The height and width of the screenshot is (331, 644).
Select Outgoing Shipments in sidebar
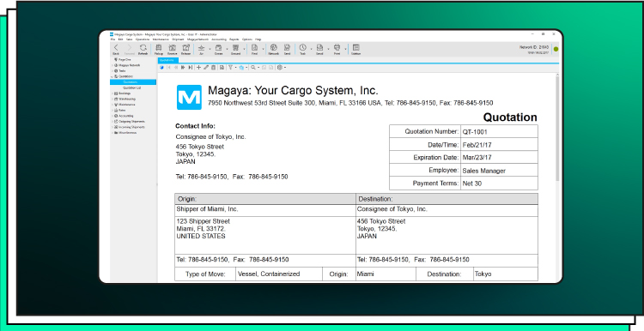coord(131,122)
